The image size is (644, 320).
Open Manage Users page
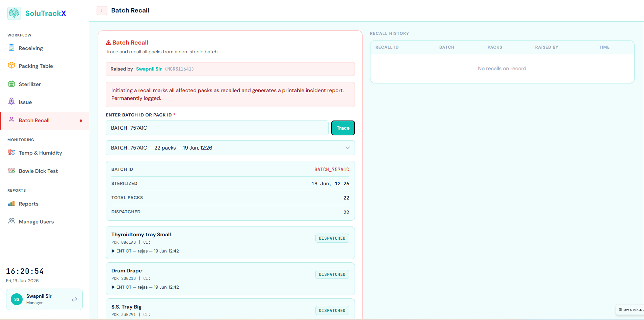(45, 222)
